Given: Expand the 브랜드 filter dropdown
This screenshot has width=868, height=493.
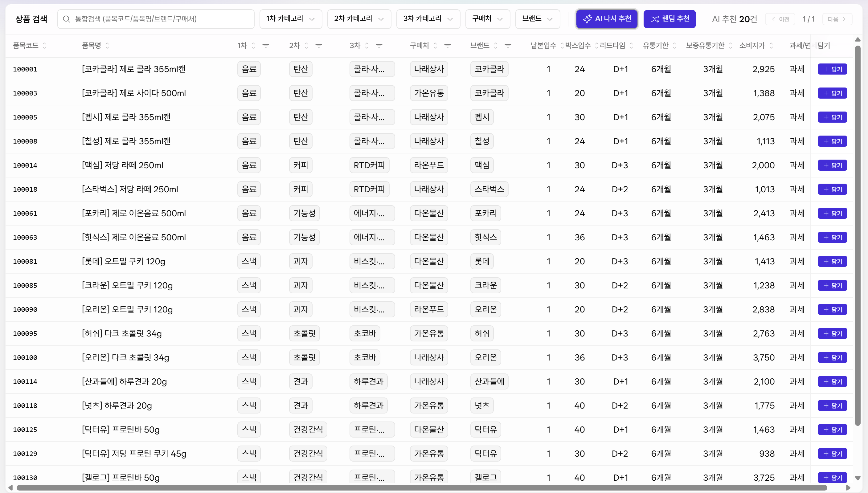Looking at the screenshot, I should [538, 19].
